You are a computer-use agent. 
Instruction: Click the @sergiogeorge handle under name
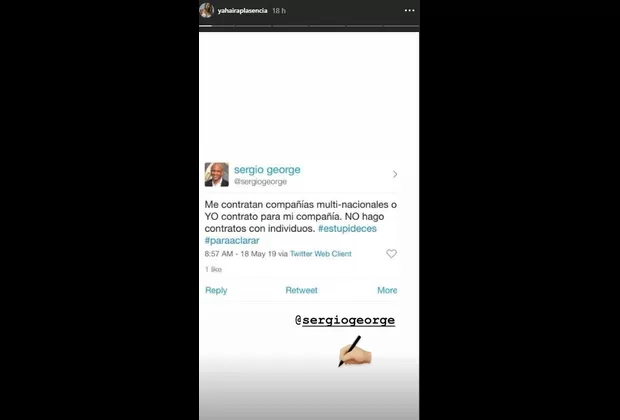pos(261,182)
